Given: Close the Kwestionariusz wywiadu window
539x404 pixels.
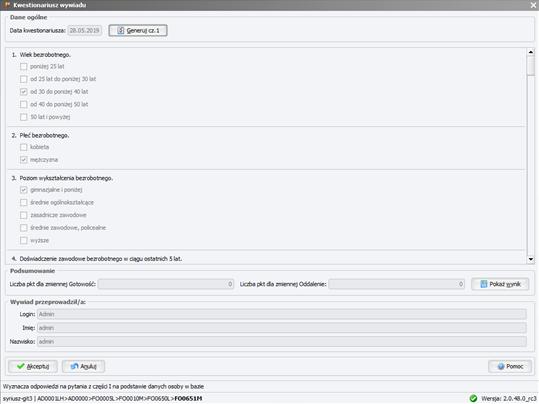Looking at the screenshot, I should tap(533, 5).
